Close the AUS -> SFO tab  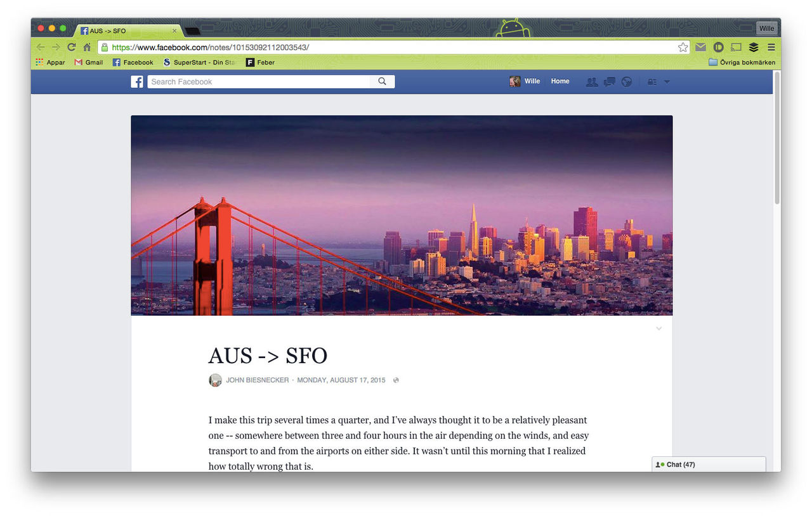coord(174,30)
